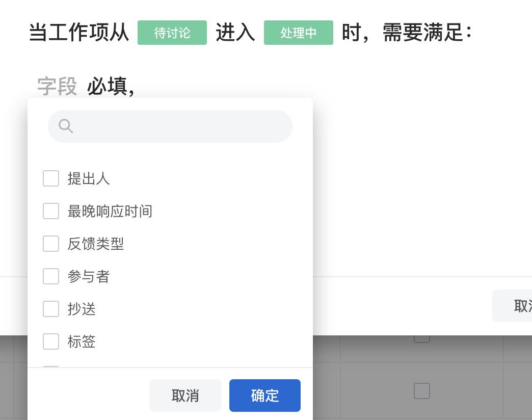Open the 字段 field selector
This screenshot has width=532, height=420.
pos(57,86)
